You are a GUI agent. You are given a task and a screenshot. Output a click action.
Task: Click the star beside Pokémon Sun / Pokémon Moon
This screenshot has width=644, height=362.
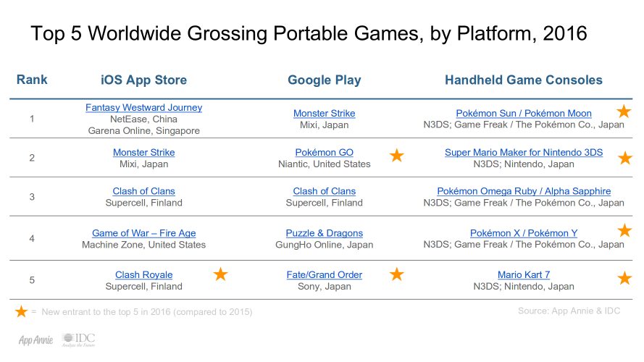[x=624, y=111]
